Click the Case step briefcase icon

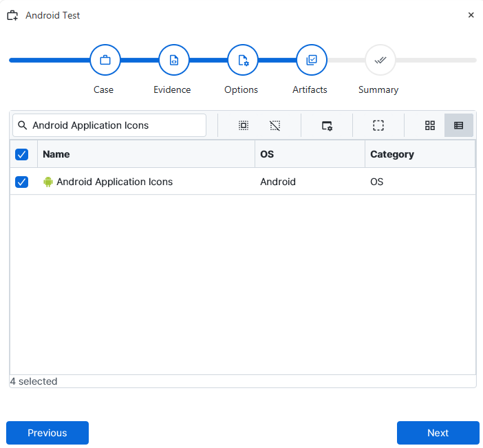(x=105, y=61)
